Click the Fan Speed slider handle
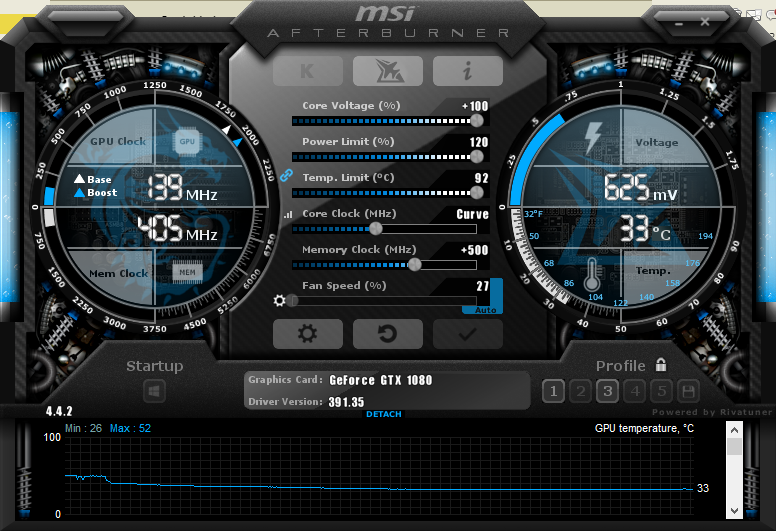The width and height of the screenshot is (776, 531). [x=292, y=300]
